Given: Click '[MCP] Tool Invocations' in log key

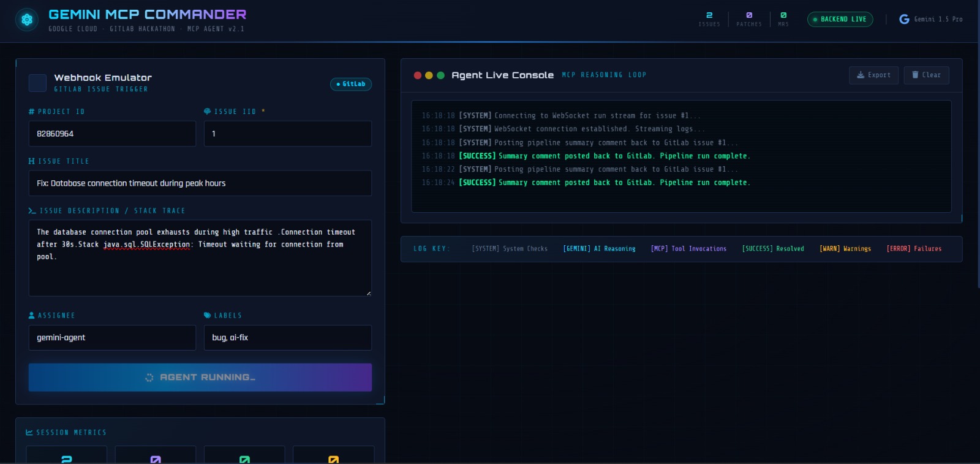Looking at the screenshot, I should (688, 249).
